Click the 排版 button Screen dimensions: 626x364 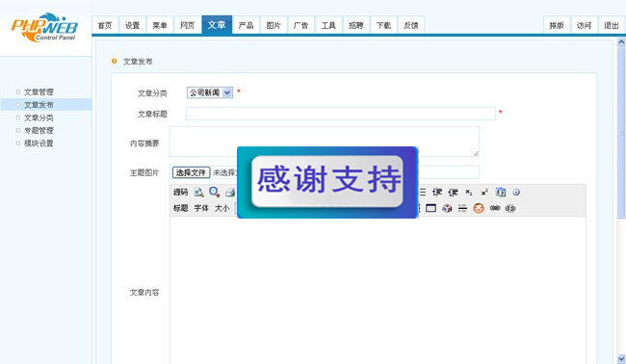point(557,26)
